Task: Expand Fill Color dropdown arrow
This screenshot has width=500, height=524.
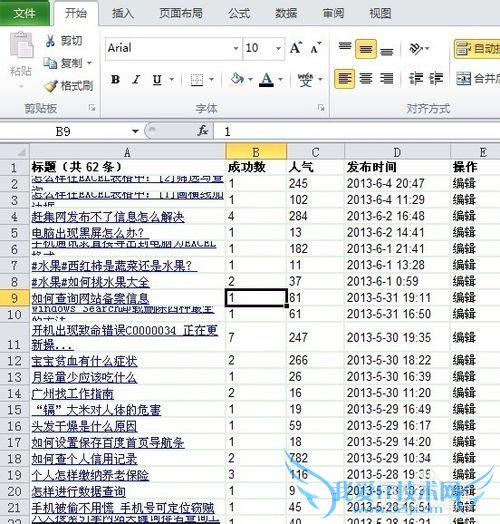Action: (250, 80)
